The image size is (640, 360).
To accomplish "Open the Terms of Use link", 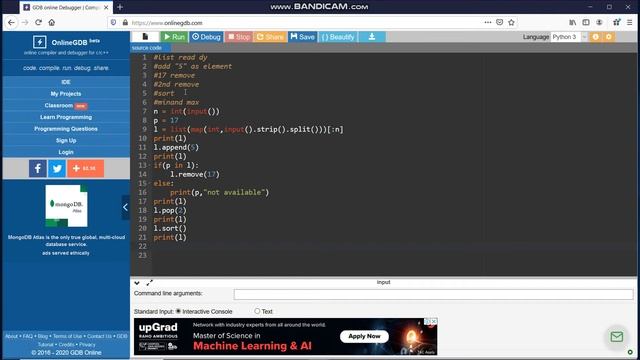I will click(x=67, y=336).
